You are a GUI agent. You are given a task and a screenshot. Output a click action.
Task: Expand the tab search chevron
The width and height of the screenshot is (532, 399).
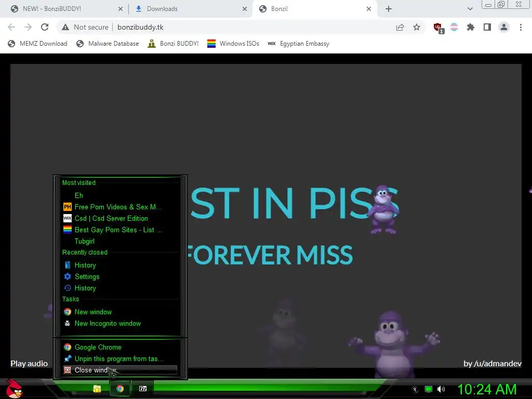[470, 9]
